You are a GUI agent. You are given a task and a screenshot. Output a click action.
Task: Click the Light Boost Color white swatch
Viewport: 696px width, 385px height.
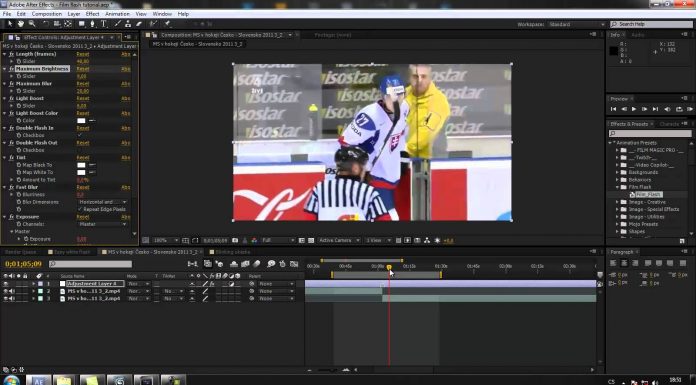click(81, 120)
